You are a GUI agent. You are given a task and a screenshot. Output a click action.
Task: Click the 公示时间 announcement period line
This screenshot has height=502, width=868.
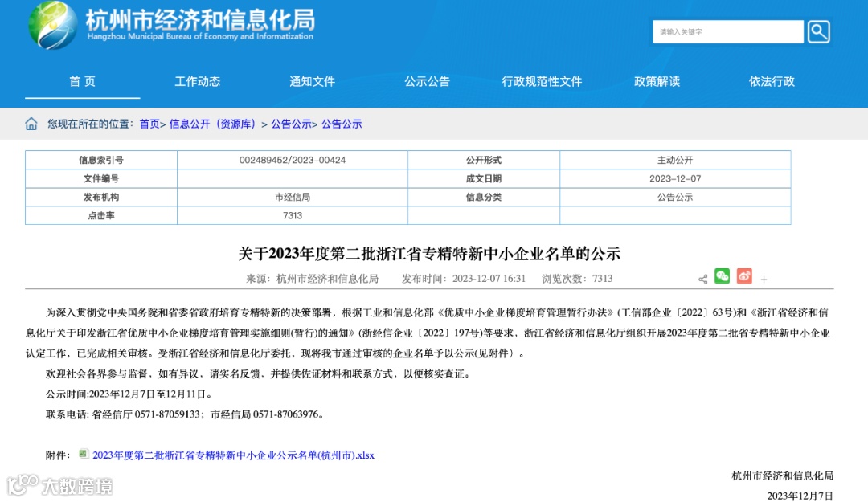(129, 394)
